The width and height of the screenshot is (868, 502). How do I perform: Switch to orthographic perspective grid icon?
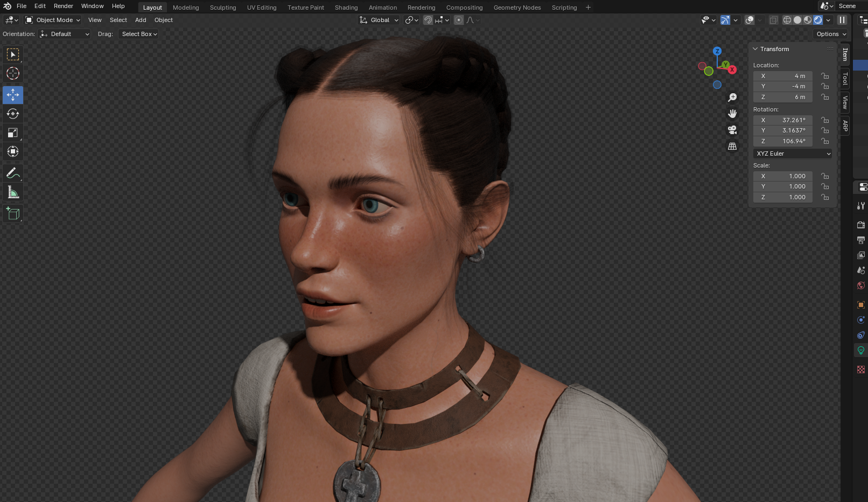(x=732, y=146)
